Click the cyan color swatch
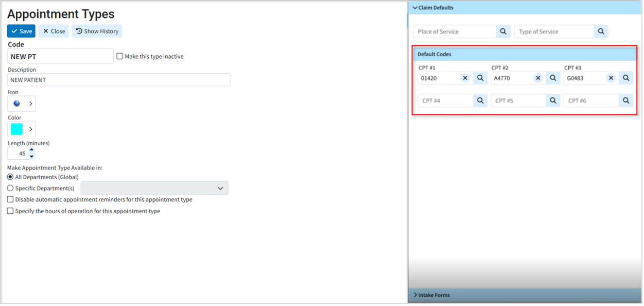The image size is (644, 306). [x=16, y=129]
